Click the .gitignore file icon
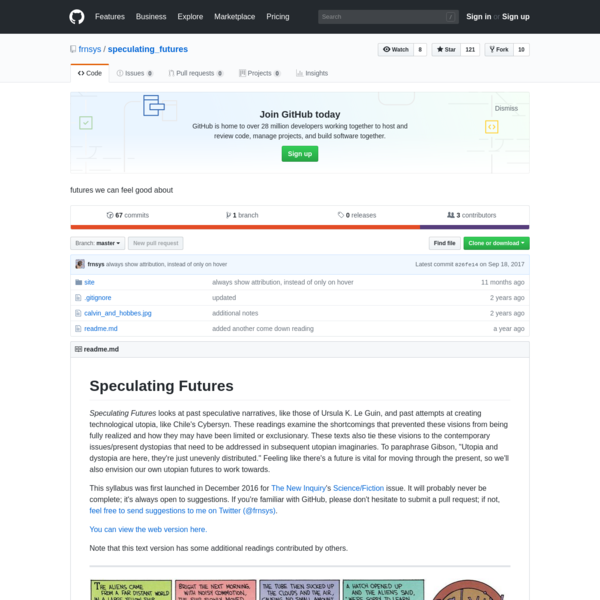The height and width of the screenshot is (600, 600). pyautogui.click(x=78, y=298)
